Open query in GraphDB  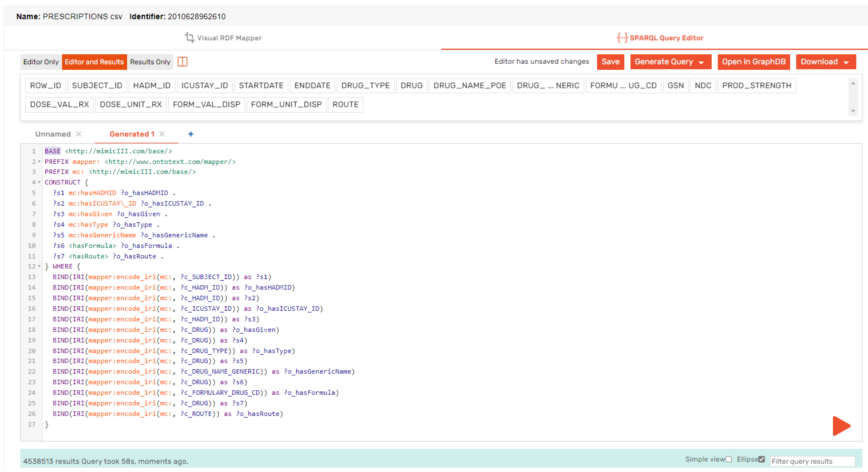pyautogui.click(x=754, y=62)
